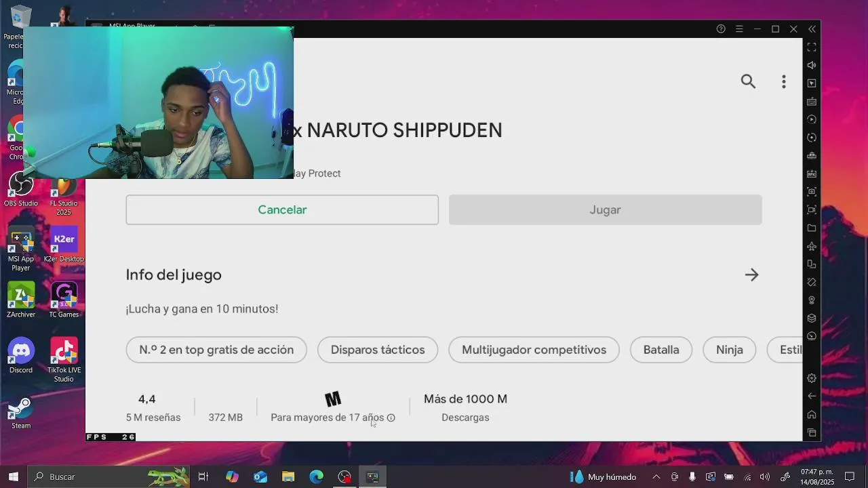Select the Batalla chip

pyautogui.click(x=661, y=350)
